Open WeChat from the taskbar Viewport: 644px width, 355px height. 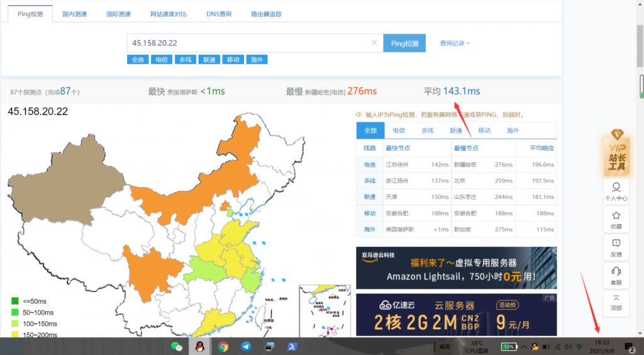[177, 346]
